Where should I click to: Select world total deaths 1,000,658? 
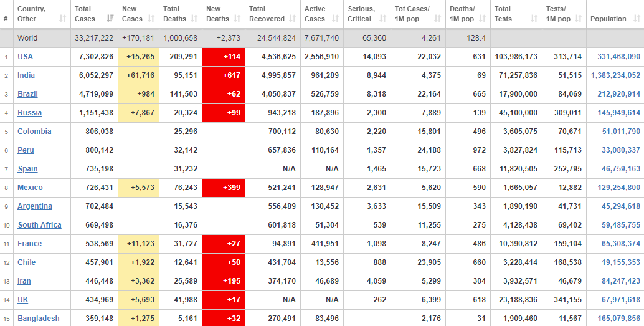(181, 38)
